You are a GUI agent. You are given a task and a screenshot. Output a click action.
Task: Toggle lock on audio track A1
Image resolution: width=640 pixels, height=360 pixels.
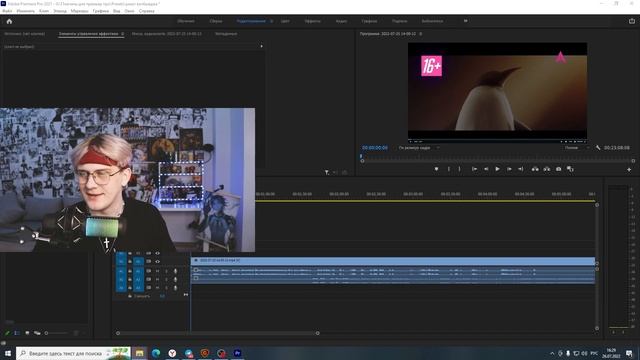coord(130,271)
